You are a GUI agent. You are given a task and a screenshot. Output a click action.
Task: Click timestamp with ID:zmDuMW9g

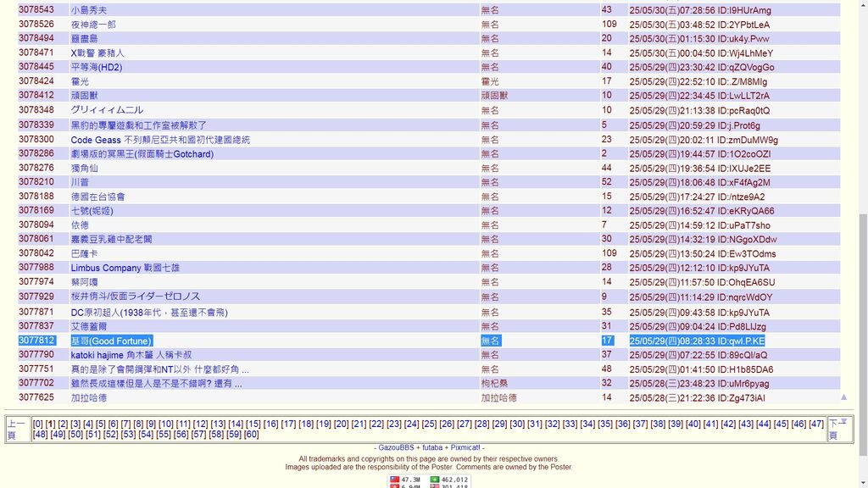[x=704, y=140]
